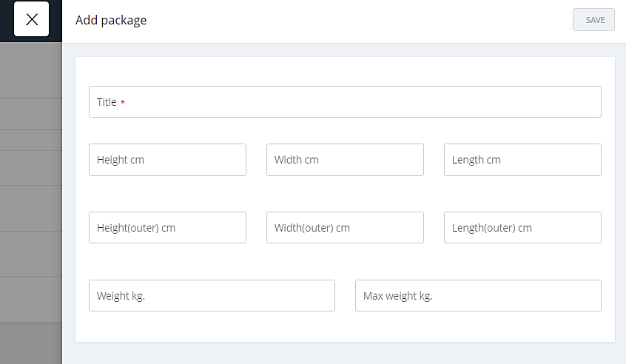Click the red required asterisk beside Title
Image resolution: width=626 pixels, height=364 pixels.
pyautogui.click(x=123, y=103)
